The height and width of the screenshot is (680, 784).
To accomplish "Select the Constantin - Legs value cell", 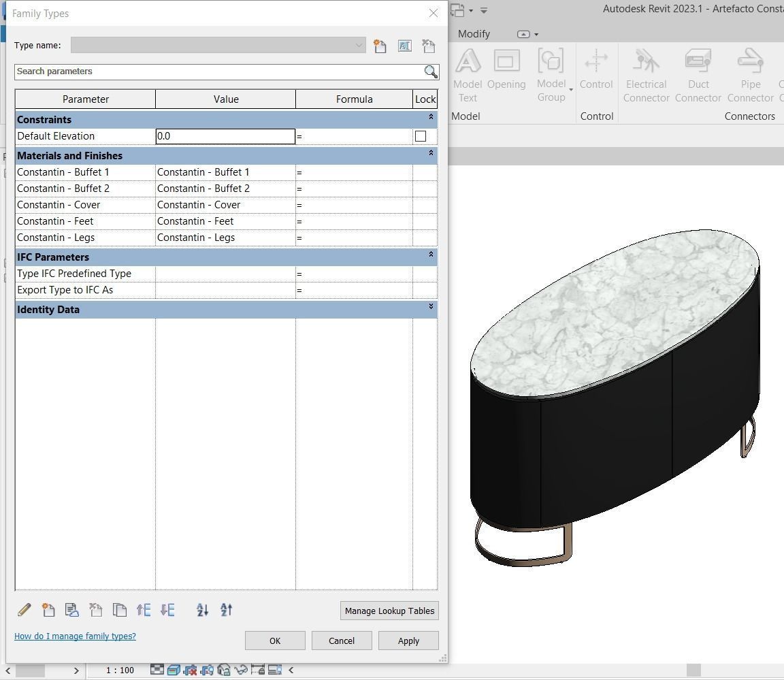I will pyautogui.click(x=225, y=238).
